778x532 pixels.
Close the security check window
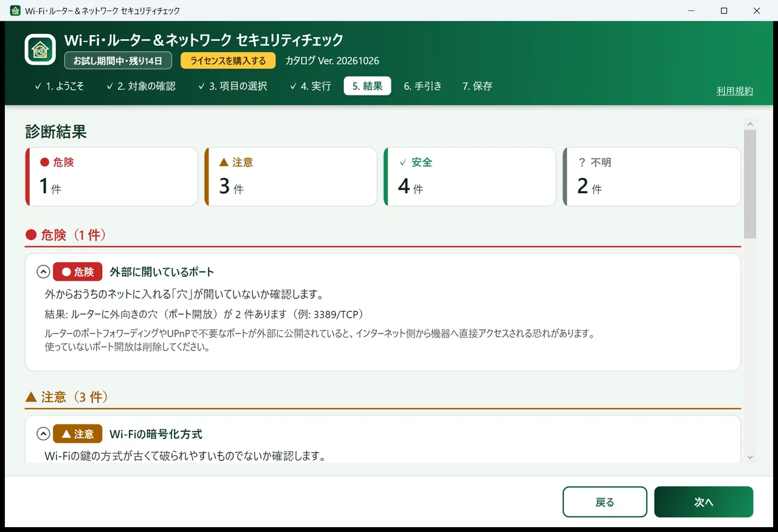coord(757,11)
